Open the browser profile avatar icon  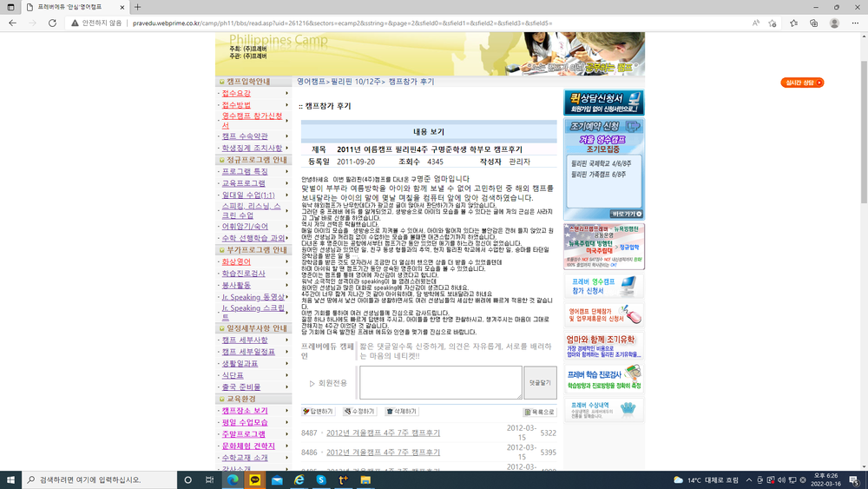tap(834, 23)
